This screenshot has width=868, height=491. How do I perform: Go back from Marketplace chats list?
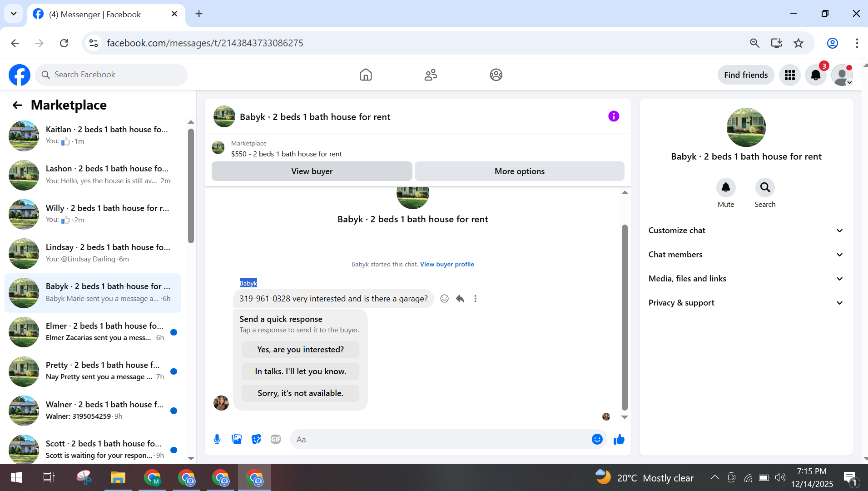(17, 105)
